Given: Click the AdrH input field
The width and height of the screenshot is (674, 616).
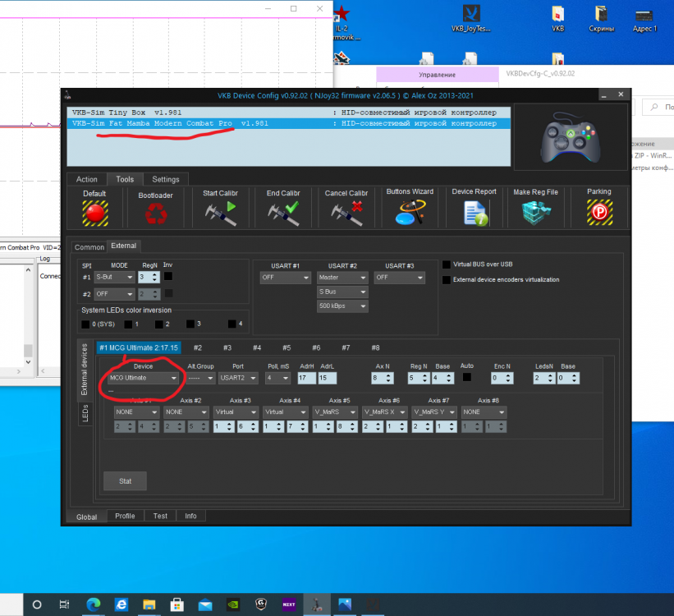Looking at the screenshot, I should [306, 378].
